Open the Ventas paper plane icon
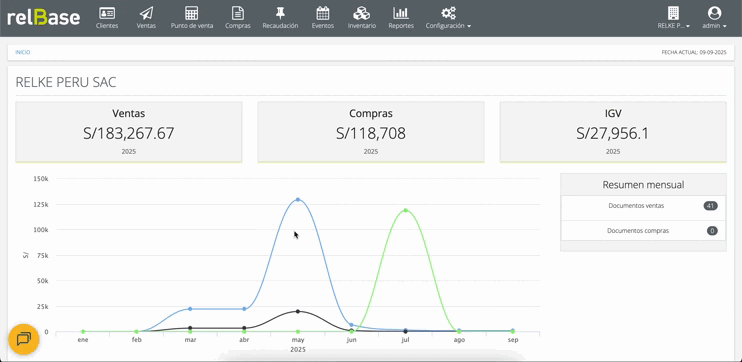Image resolution: width=742 pixels, height=362 pixels. pyautogui.click(x=146, y=13)
